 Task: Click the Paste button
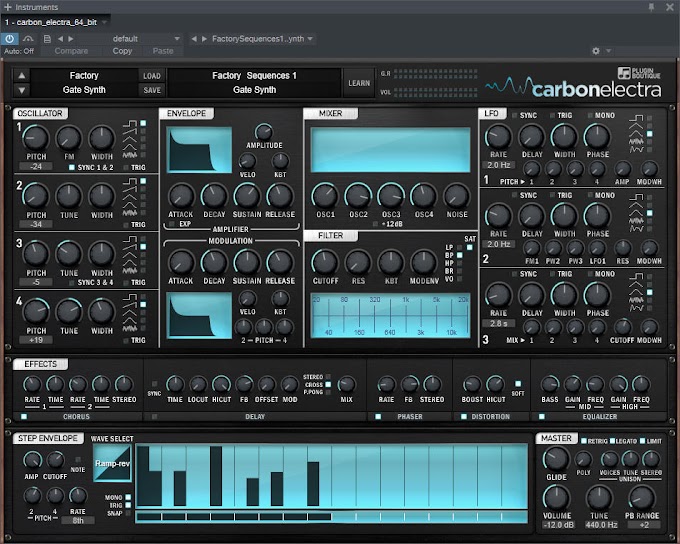click(x=163, y=51)
